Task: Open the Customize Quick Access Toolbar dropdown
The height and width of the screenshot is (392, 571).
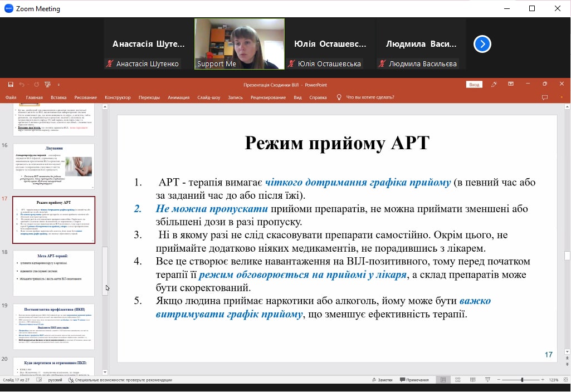Action: [59, 85]
